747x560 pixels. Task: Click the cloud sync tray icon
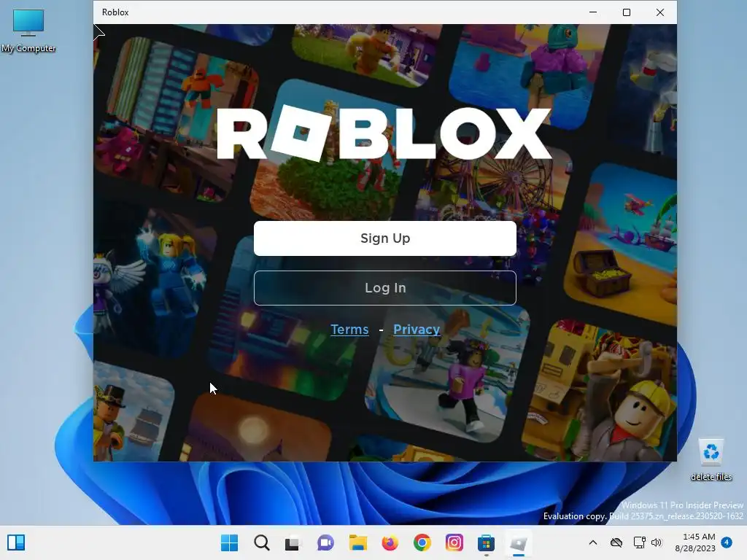click(616, 542)
